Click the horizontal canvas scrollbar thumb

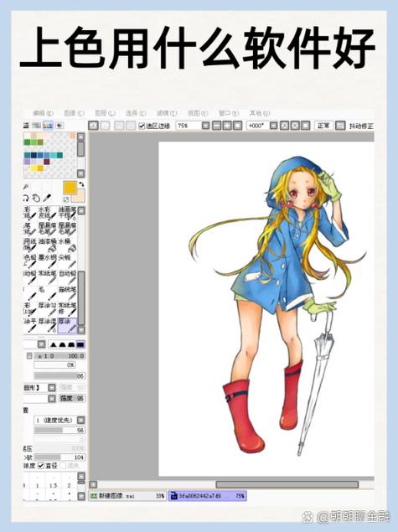[287, 484]
